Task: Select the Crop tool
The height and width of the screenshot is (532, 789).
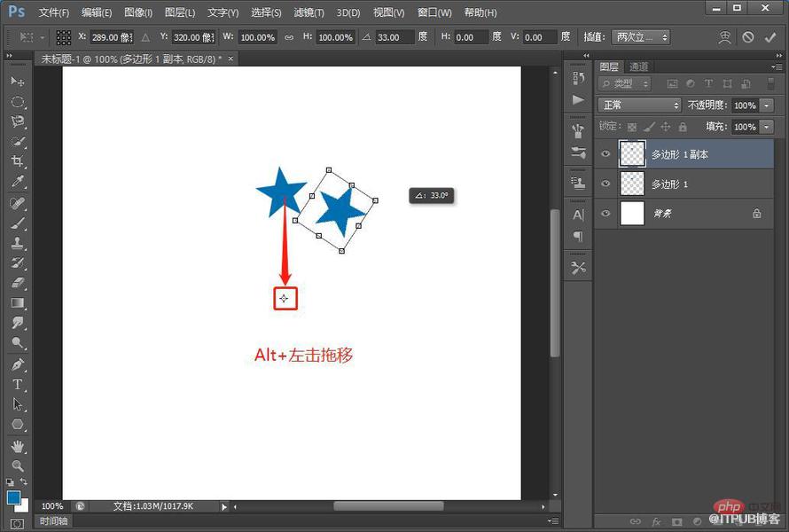Action: click(x=17, y=161)
